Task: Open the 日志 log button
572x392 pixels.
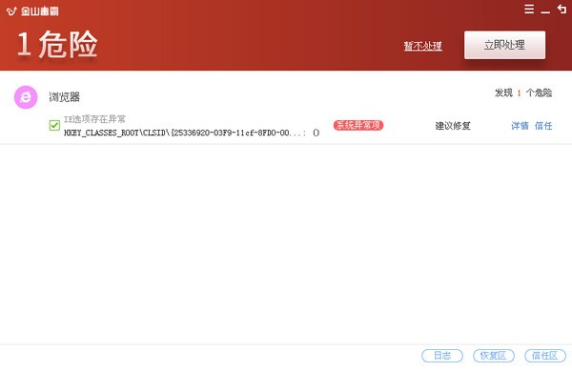Action: click(x=442, y=356)
